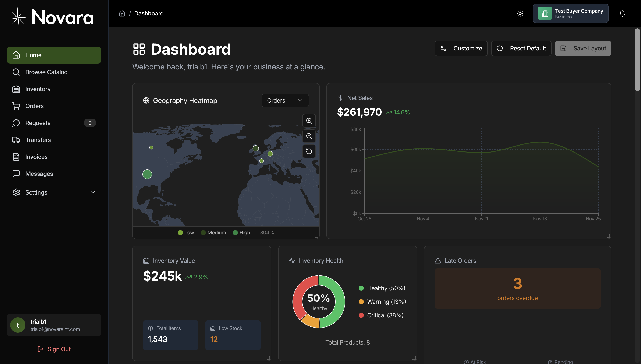This screenshot has height=364, width=641.
Task: Click the Dashboard breadcrumb text
Action: (149, 13)
